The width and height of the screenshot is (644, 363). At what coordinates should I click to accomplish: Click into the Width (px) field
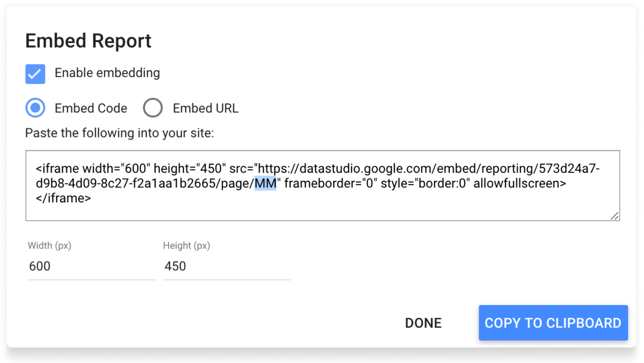91,266
